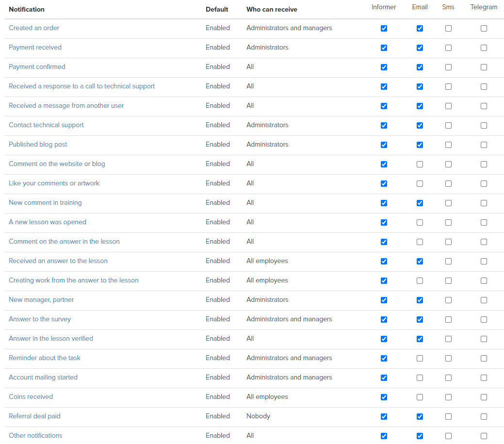Click the 'Sms' column header
This screenshot has height=444, width=504.
click(448, 7)
